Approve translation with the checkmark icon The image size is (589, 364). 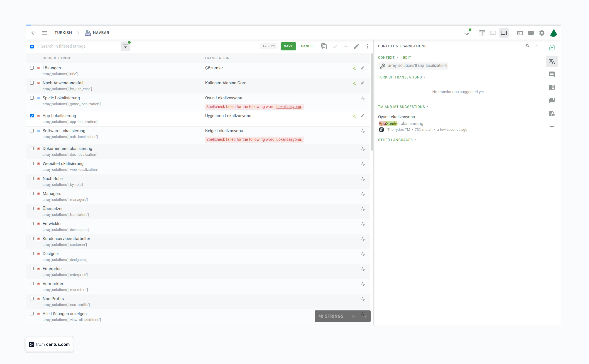tap(335, 46)
